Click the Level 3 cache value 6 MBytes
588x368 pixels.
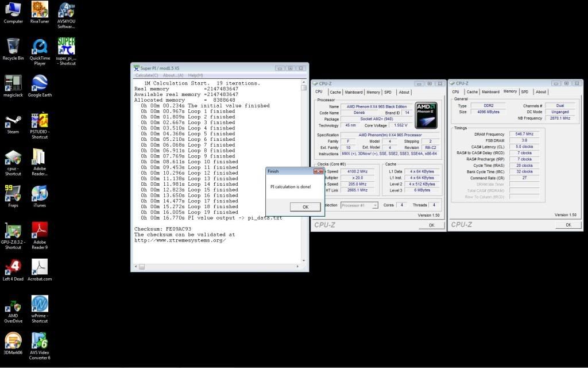pyautogui.click(x=422, y=190)
